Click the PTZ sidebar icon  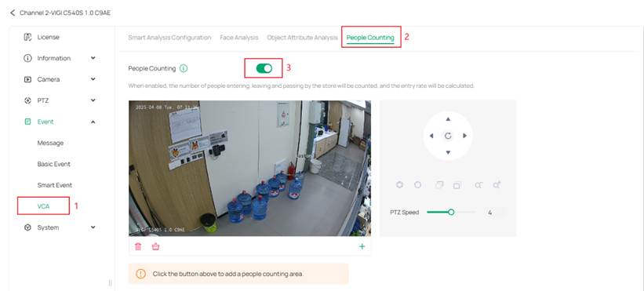[x=27, y=100]
